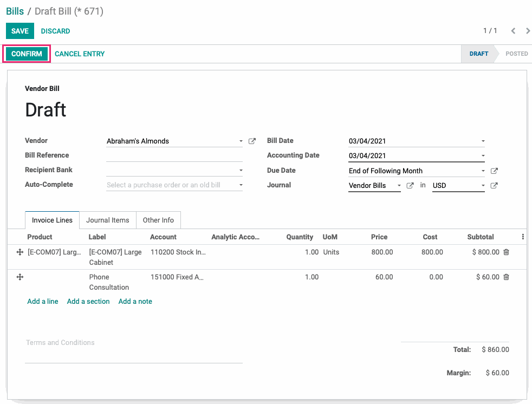This screenshot has height=404, width=532.
Task: Open the Due Date external link icon
Action: (x=494, y=171)
